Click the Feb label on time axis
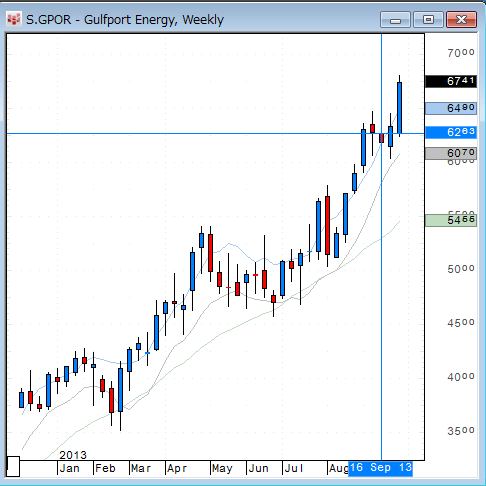Screen dimensions: 486x486 click(x=105, y=468)
